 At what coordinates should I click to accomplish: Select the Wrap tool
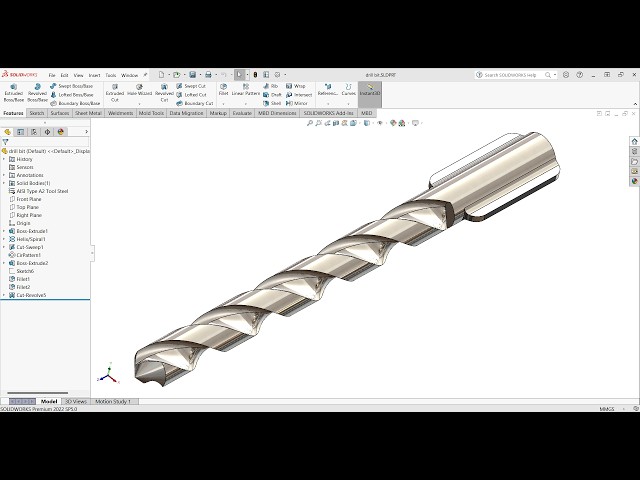(296, 86)
